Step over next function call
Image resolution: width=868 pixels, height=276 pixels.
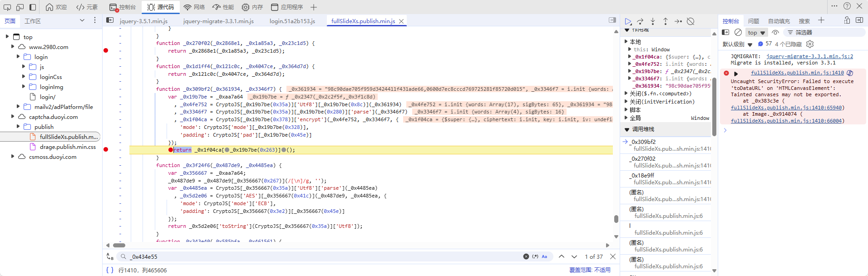click(x=640, y=21)
